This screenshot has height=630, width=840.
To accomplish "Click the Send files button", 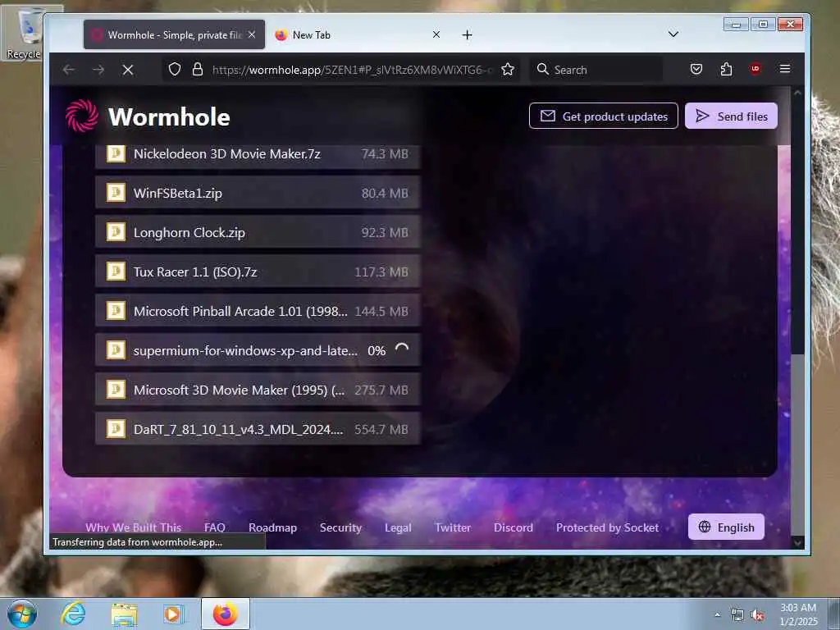I will pyautogui.click(x=731, y=116).
